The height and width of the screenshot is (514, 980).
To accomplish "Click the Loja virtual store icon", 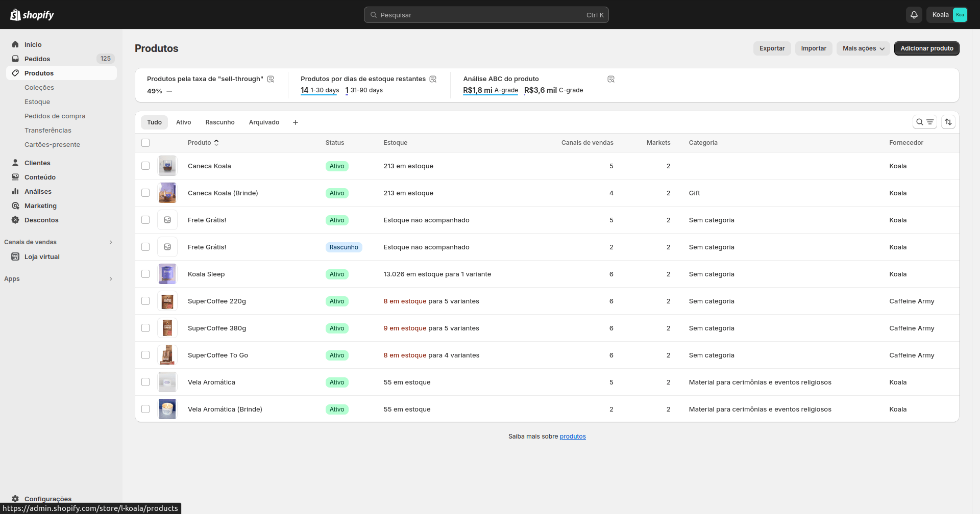I will coord(15,256).
